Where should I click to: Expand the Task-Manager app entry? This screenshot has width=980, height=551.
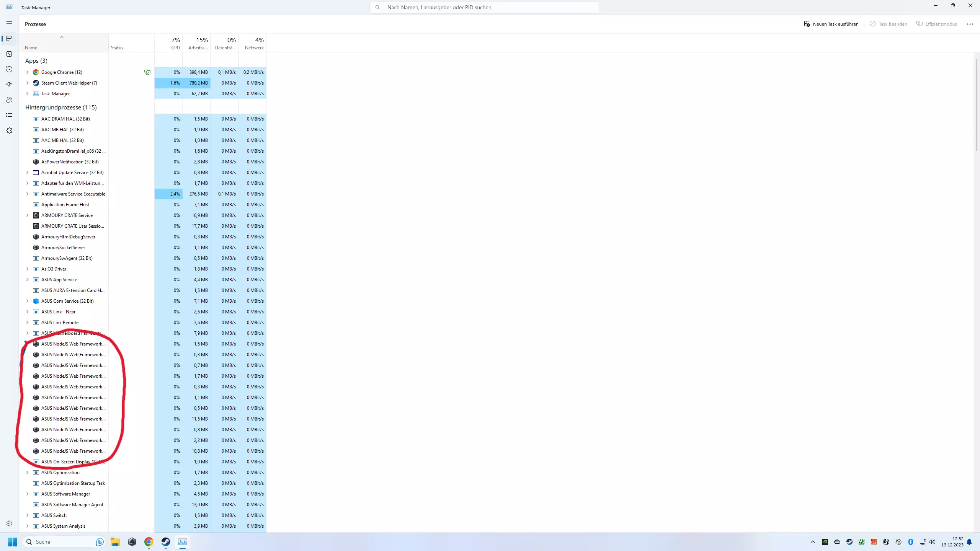click(x=27, y=94)
